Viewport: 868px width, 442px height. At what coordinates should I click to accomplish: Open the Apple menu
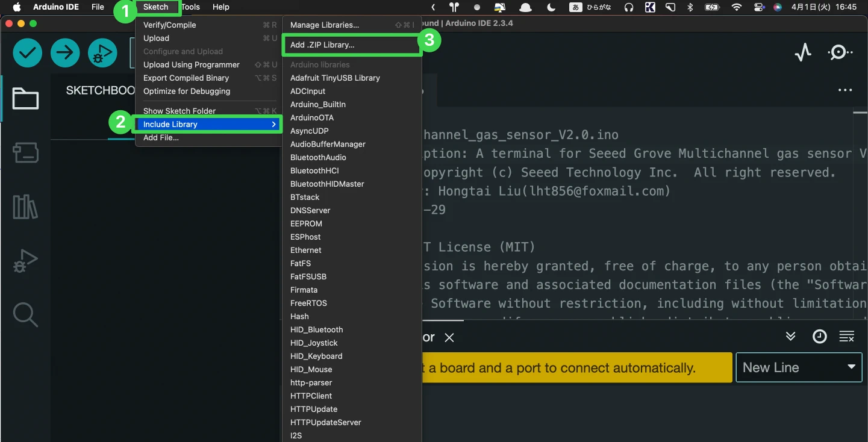tap(16, 7)
